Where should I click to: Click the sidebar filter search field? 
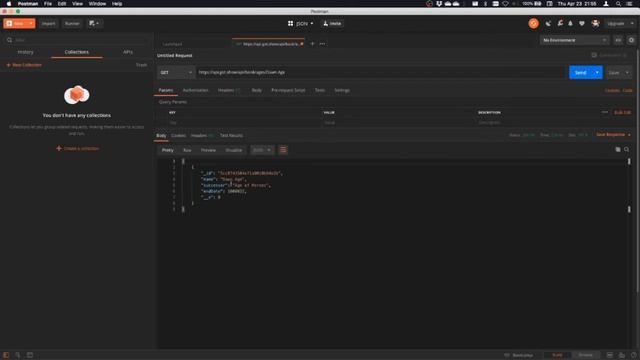tap(78, 40)
